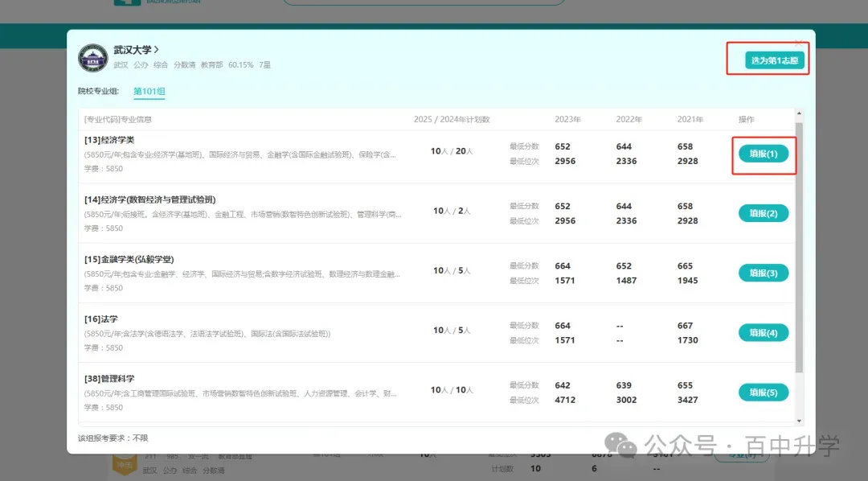Screen dimensions: 868x481
Task: Click the 2023 rank 4712 for 管理科学
Action: (565, 400)
